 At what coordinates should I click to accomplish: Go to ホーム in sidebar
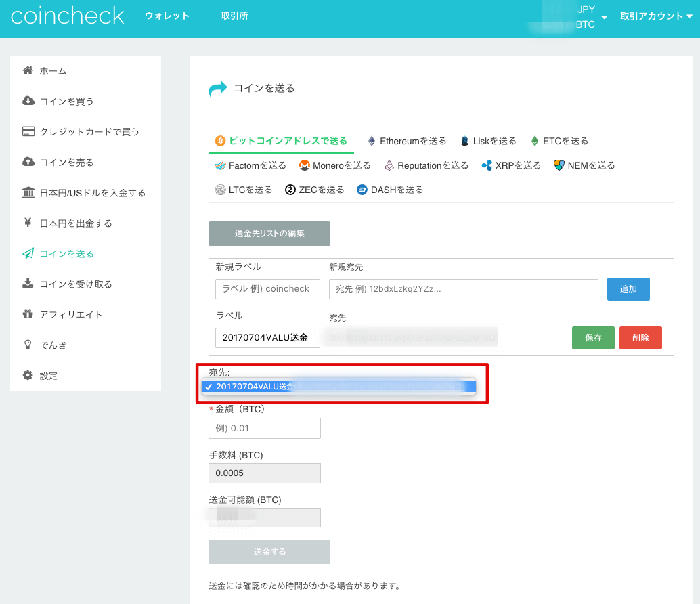(53, 71)
